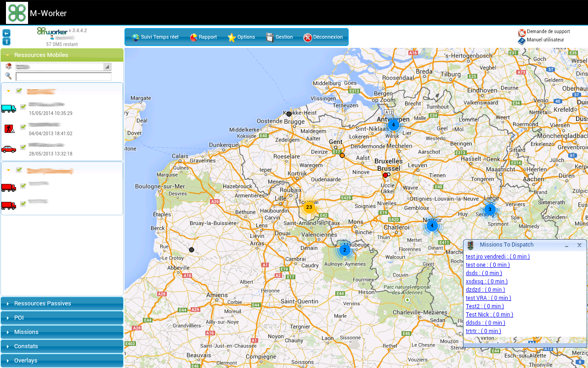The height and width of the screenshot is (368, 588).
Task: Open mission "Test2"
Action: tap(485, 306)
